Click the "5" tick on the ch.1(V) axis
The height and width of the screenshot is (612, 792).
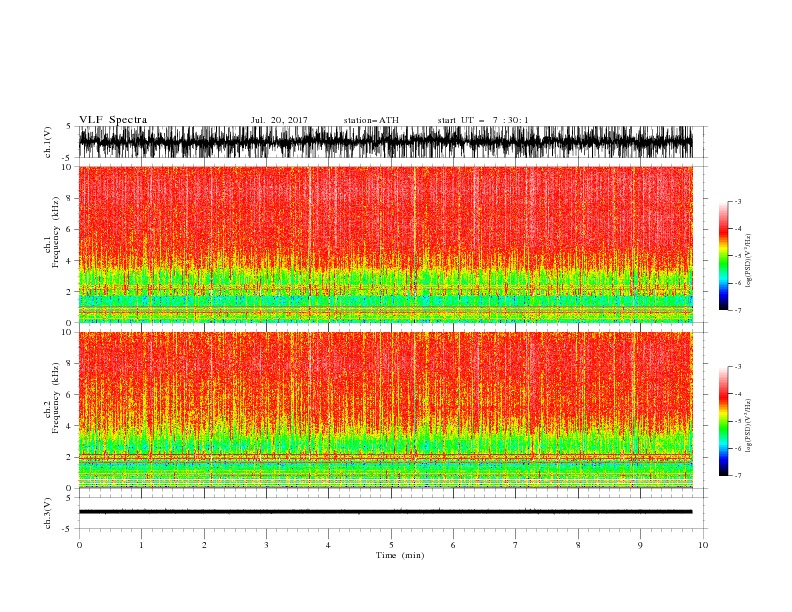tap(69, 126)
